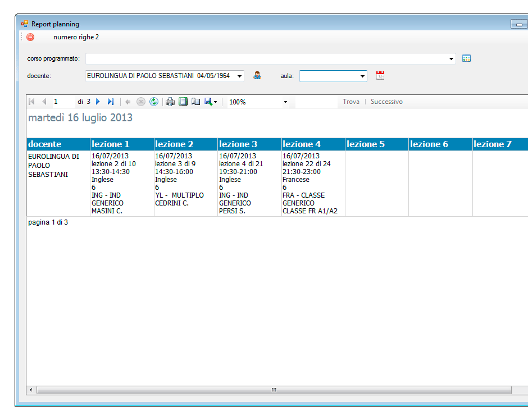Screen dimensions: 528x420
Task: Click the Successivo link
Action: (x=386, y=102)
